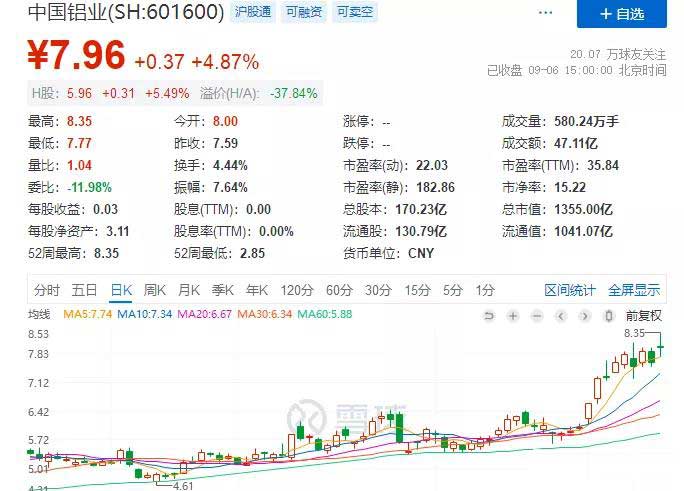This screenshot has width=684, height=491.
Task: Click the current price ¥7.96
Action: (76, 55)
